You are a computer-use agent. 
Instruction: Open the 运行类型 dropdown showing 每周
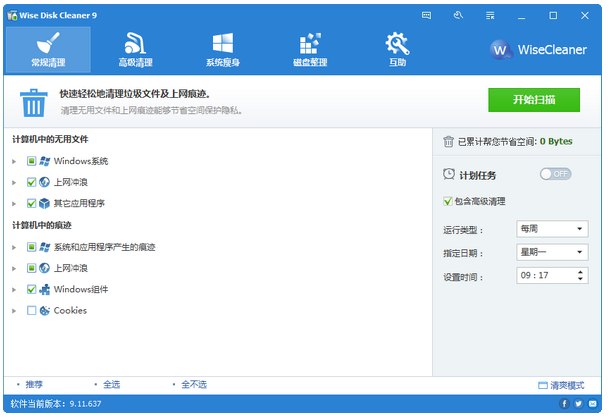[552, 229]
